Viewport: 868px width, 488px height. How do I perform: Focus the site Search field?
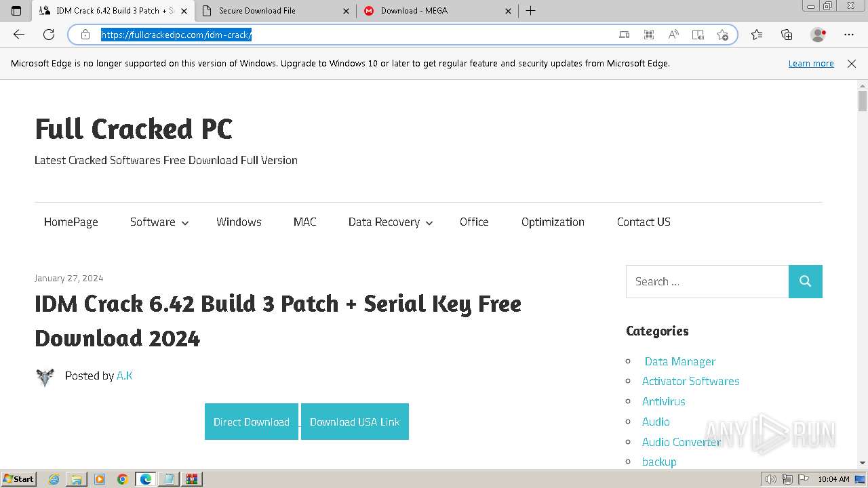(x=707, y=281)
